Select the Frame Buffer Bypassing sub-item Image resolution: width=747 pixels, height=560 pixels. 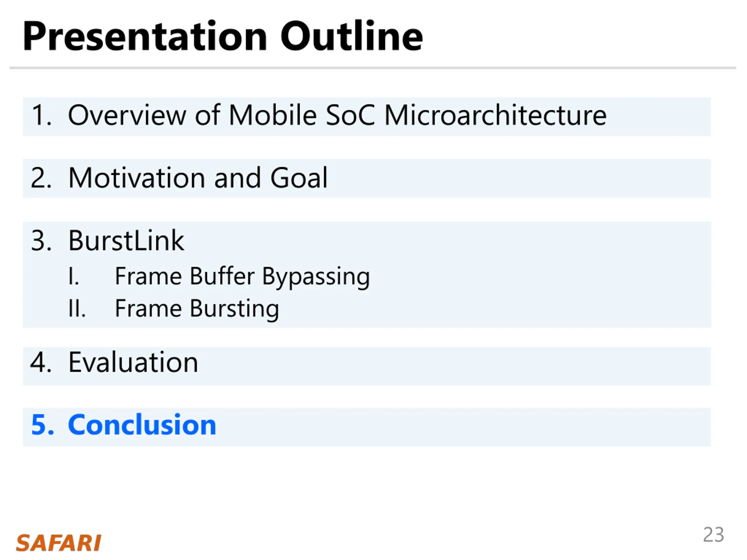tap(242, 277)
